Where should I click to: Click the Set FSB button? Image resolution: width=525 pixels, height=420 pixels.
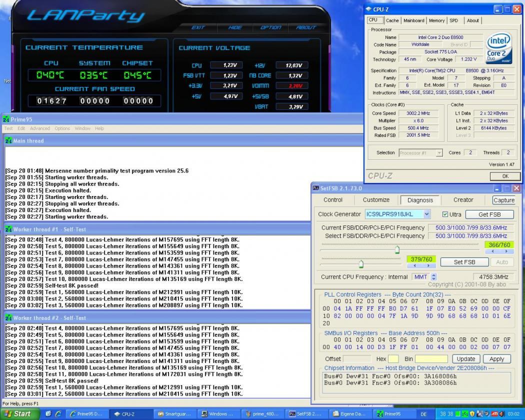[464, 262]
